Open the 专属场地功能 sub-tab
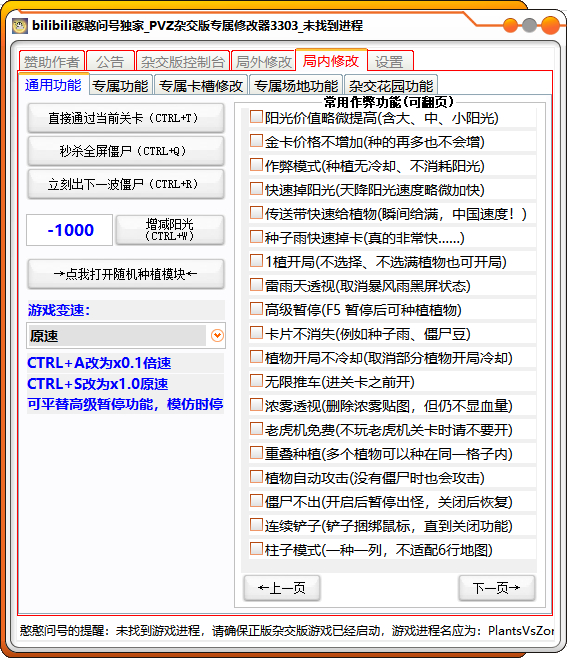This screenshot has width=567, height=658. (296, 86)
